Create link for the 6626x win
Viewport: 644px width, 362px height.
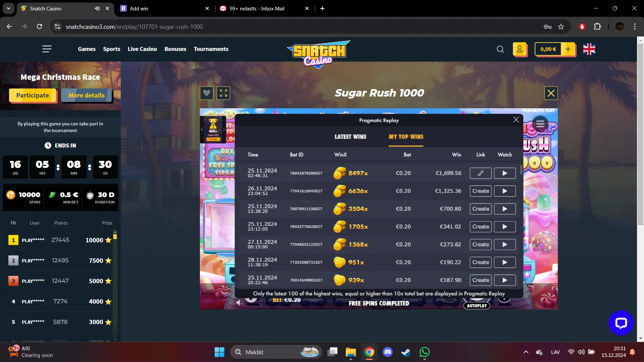click(x=481, y=191)
